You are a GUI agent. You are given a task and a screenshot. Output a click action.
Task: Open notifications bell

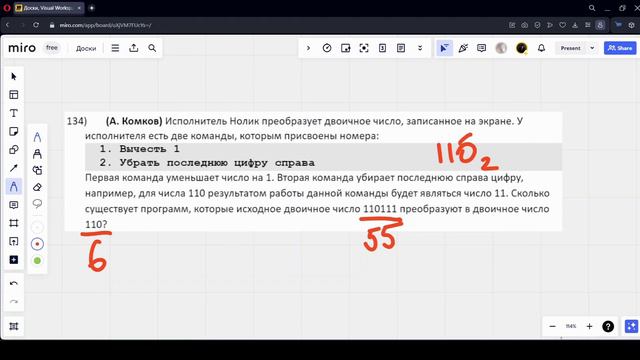[x=541, y=48]
